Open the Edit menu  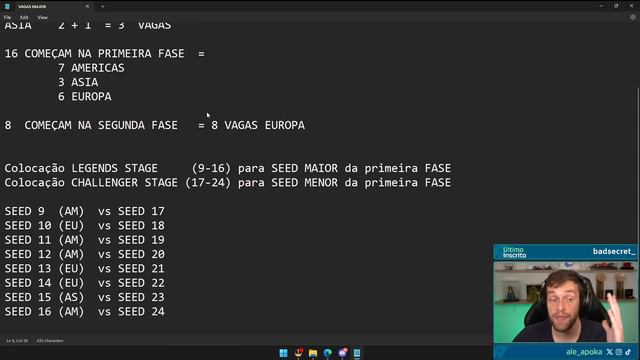24,17
